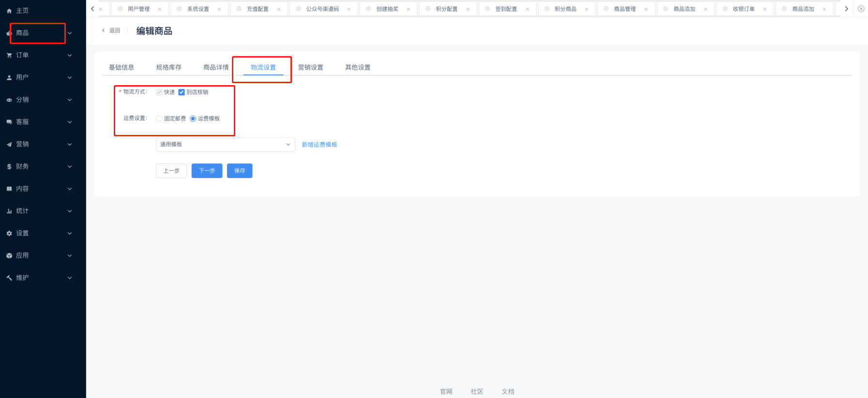Click the bar chart icon for 统计
Image resolution: width=868 pixels, height=398 pixels.
[x=9, y=211]
